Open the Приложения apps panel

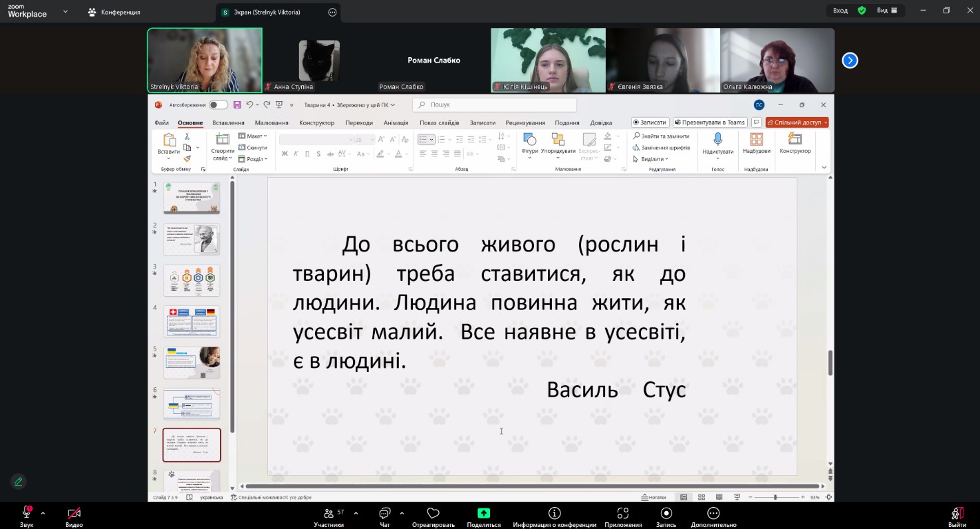pyautogui.click(x=623, y=514)
